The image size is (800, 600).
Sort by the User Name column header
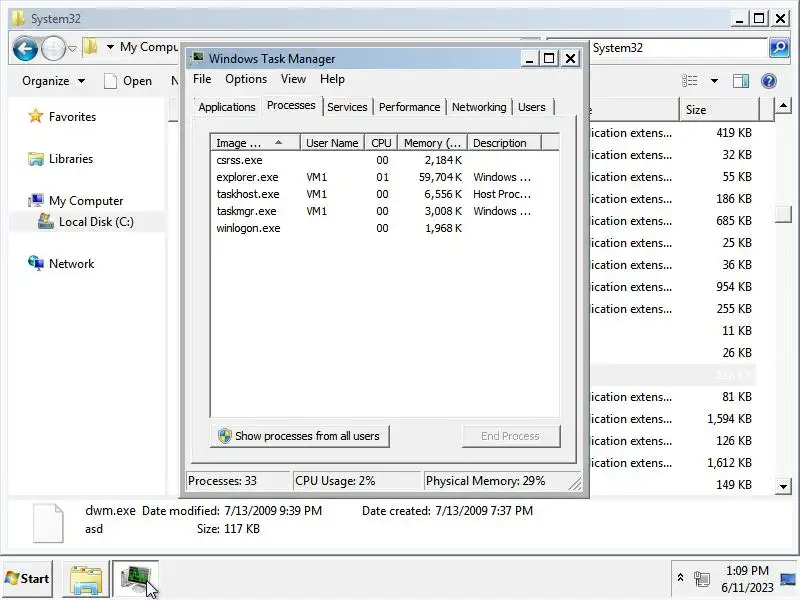coord(332,143)
